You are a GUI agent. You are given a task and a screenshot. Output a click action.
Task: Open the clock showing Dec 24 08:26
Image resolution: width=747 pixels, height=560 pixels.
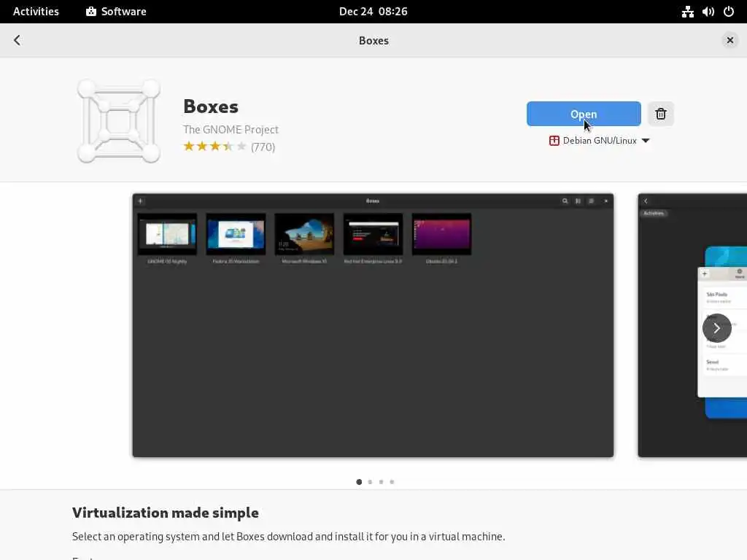[x=373, y=12]
